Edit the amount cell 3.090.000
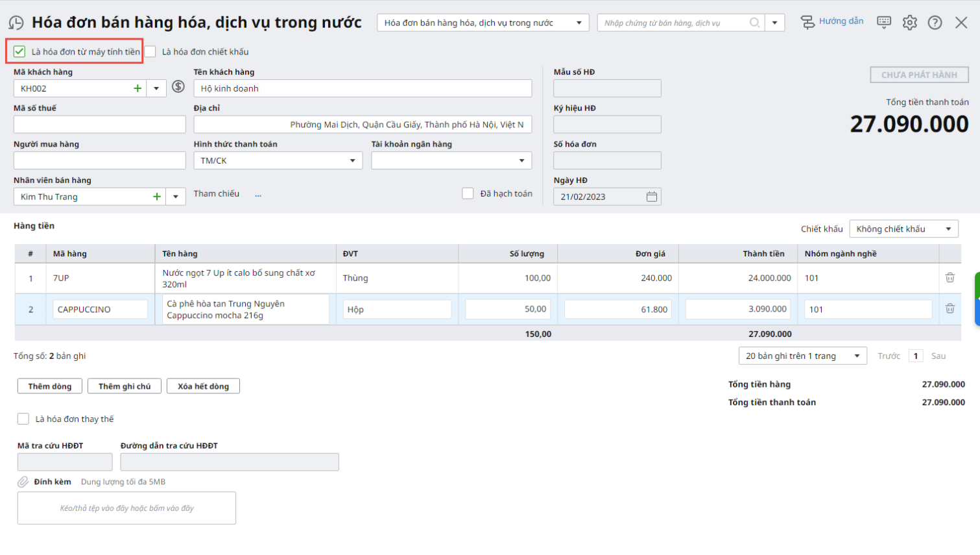The image size is (980, 555). pos(739,309)
